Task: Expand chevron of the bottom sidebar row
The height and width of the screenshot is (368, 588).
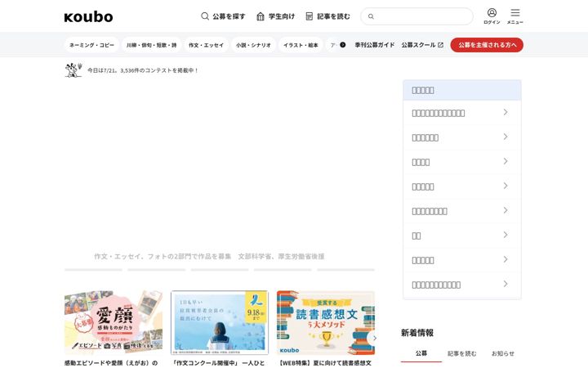Action: tap(506, 284)
